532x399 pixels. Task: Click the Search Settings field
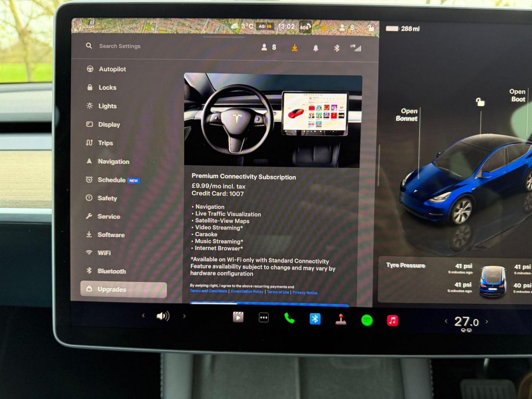[x=120, y=46]
